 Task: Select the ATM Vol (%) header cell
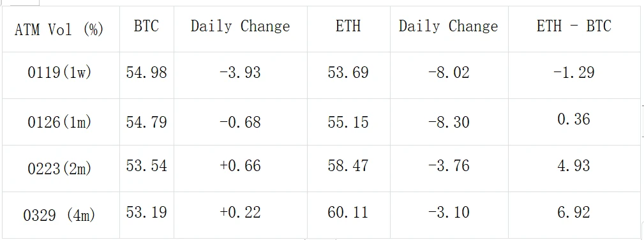click(61, 29)
